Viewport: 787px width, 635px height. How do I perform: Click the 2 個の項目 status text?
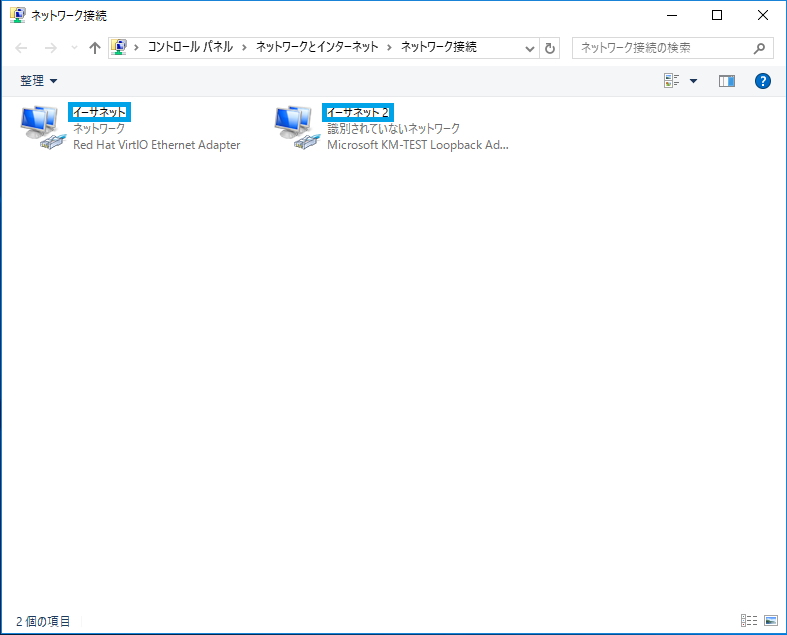pos(43,621)
